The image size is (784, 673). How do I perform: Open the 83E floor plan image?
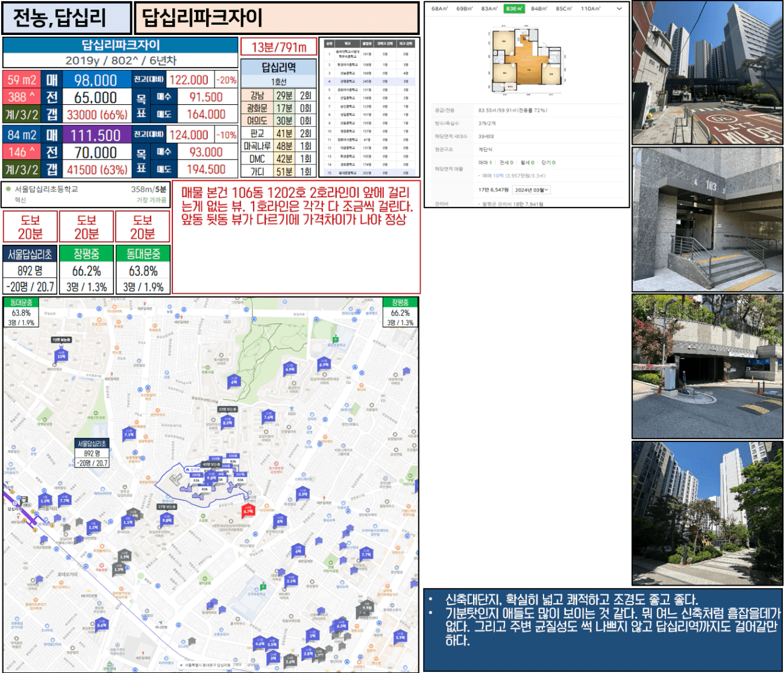527,59
